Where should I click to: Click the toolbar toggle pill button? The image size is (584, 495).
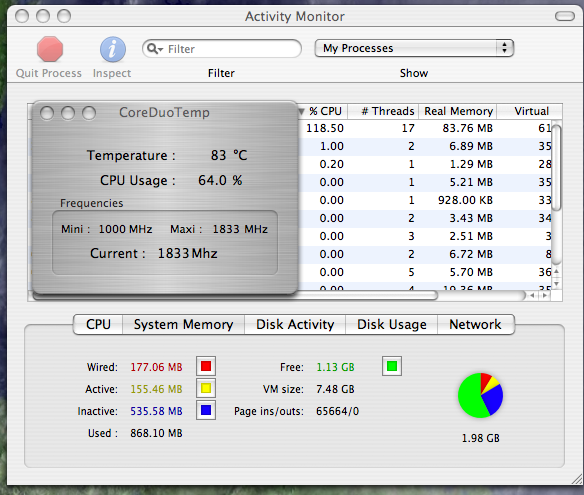click(565, 16)
